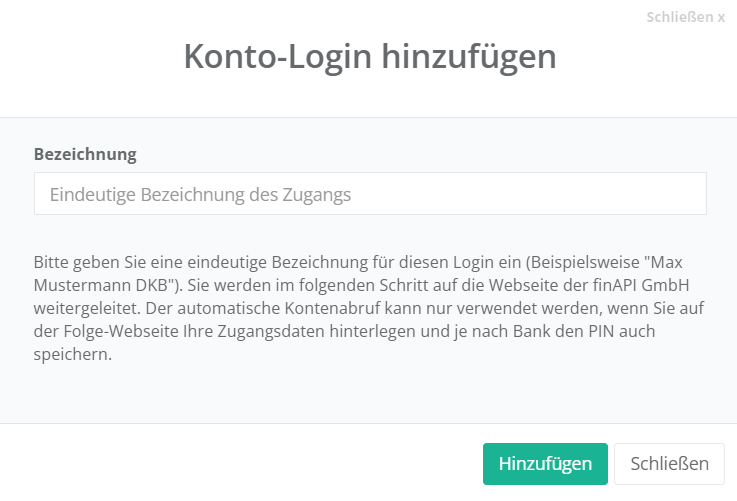Click the Bezeichnung field label
The width and height of the screenshot is (737, 501).
[85, 155]
